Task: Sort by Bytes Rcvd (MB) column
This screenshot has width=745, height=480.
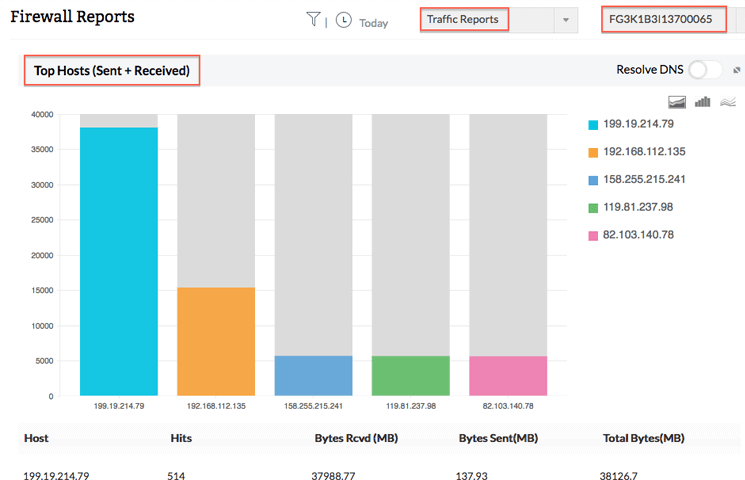Action: [356, 438]
